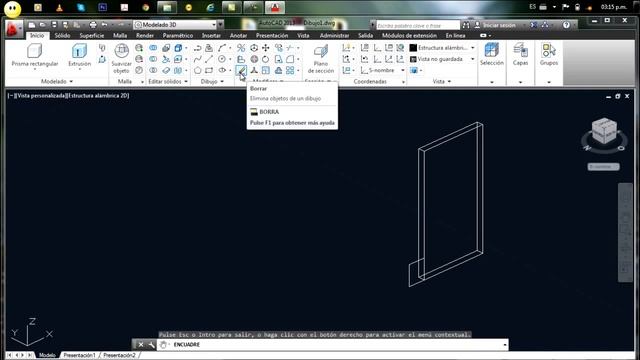The height and width of the screenshot is (360, 640).
Task: Expand the Dibujo panel title
Action: 212,82
